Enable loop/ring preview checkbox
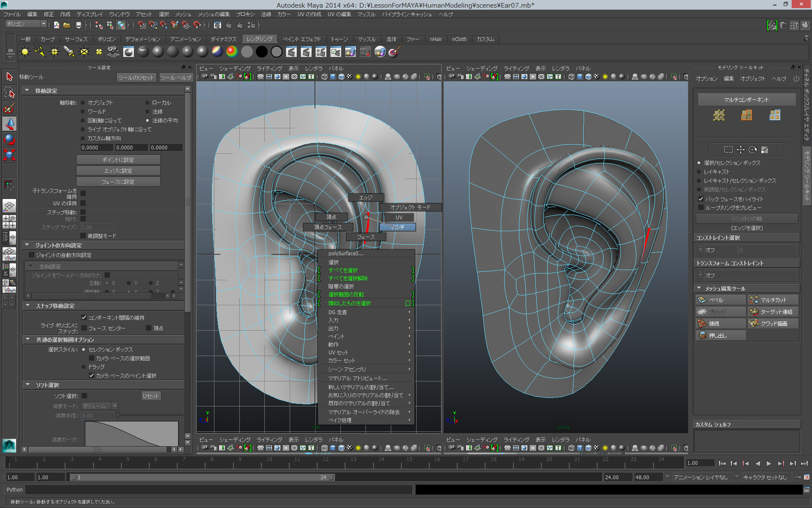Viewport: 812px width, 508px height. 701,207
